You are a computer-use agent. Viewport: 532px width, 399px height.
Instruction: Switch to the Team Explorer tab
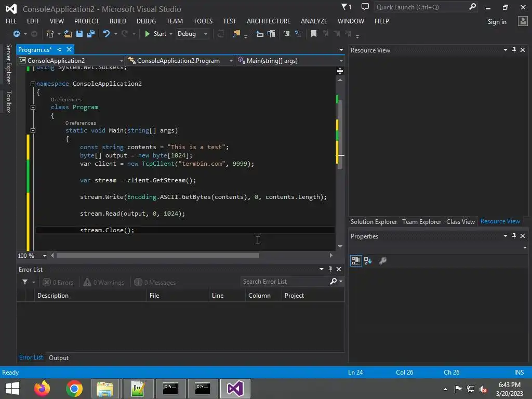click(x=421, y=221)
